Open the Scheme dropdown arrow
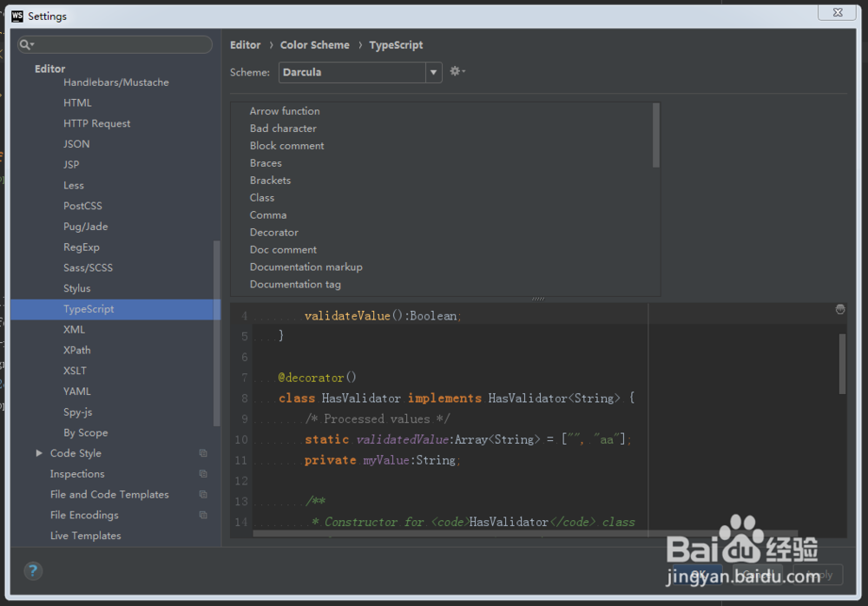 point(433,72)
